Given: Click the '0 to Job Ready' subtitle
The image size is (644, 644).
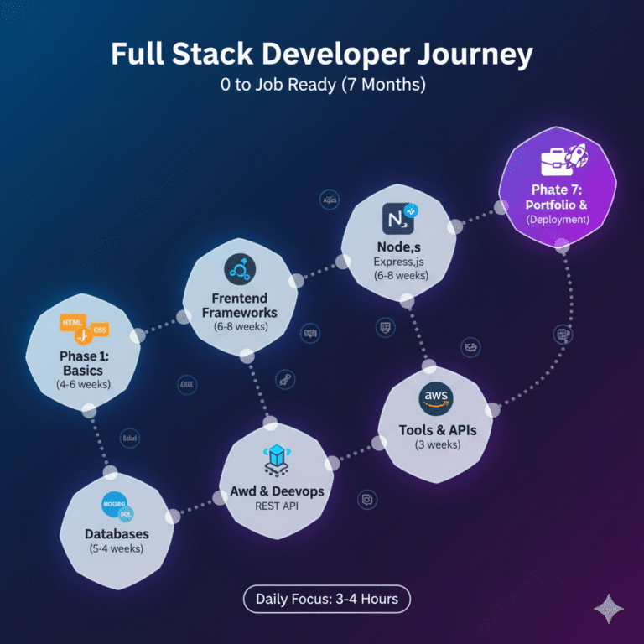Looking at the screenshot, I should (322, 85).
